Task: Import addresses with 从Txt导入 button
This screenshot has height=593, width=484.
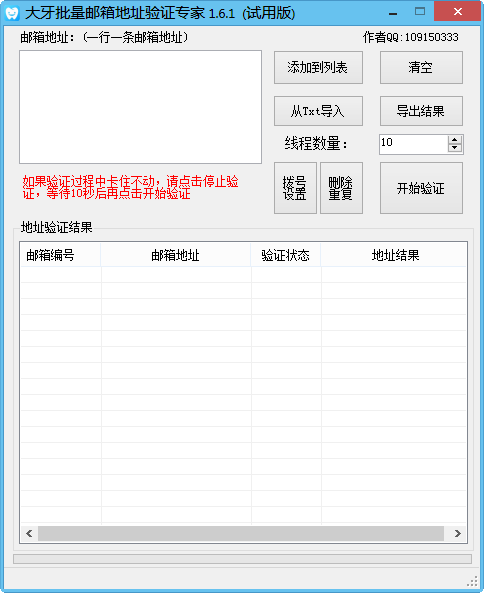Action: (x=318, y=111)
